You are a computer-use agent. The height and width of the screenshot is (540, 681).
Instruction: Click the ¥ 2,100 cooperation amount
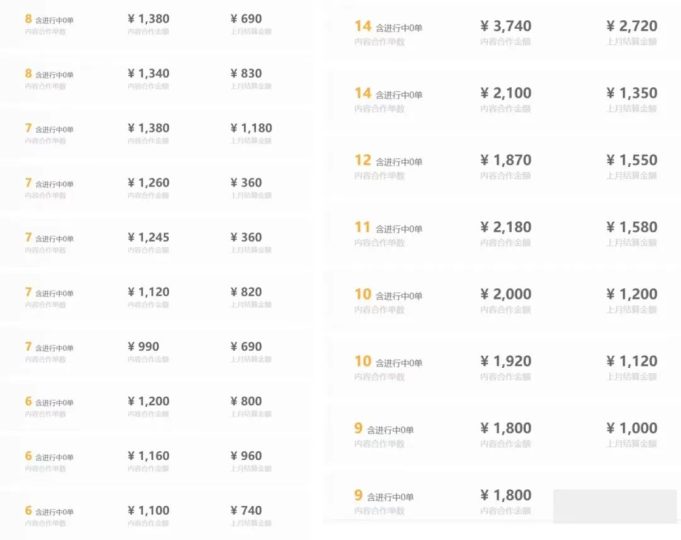(x=506, y=93)
